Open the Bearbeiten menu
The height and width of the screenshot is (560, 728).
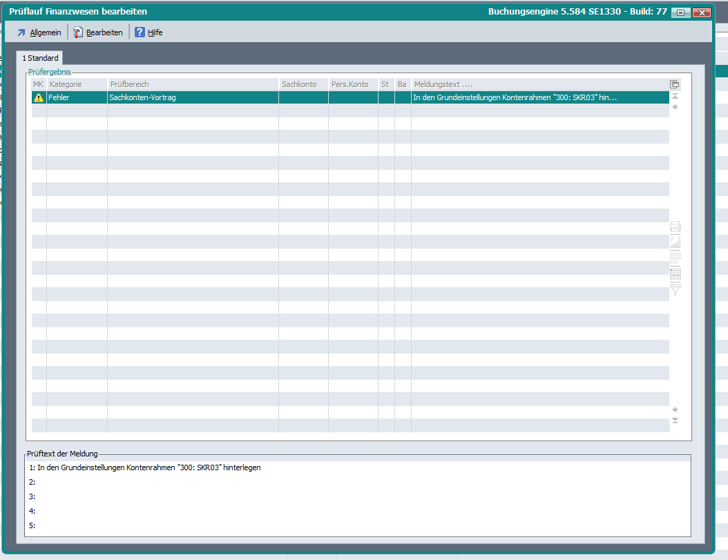pyautogui.click(x=98, y=32)
